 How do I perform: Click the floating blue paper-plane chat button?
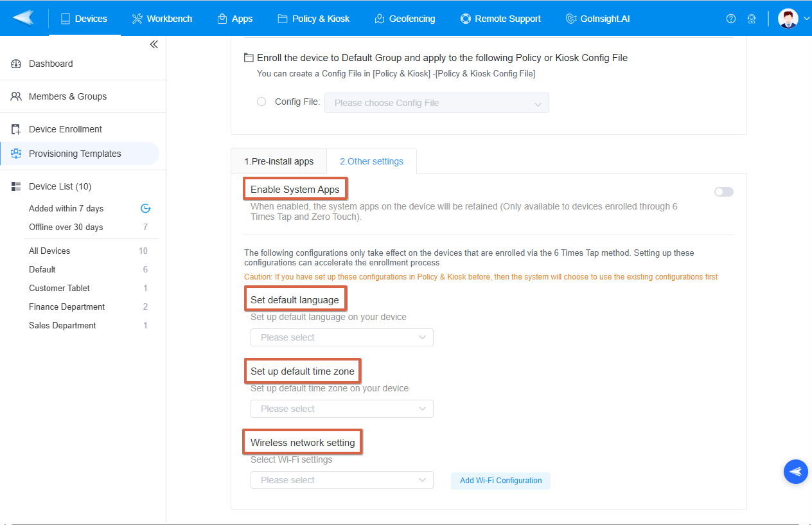pos(795,472)
